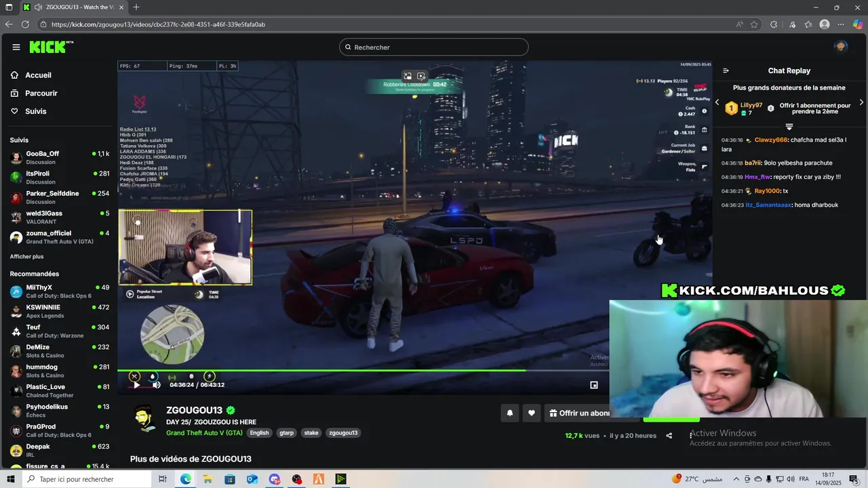
Task: Play the video with the play button
Action: pos(136,385)
